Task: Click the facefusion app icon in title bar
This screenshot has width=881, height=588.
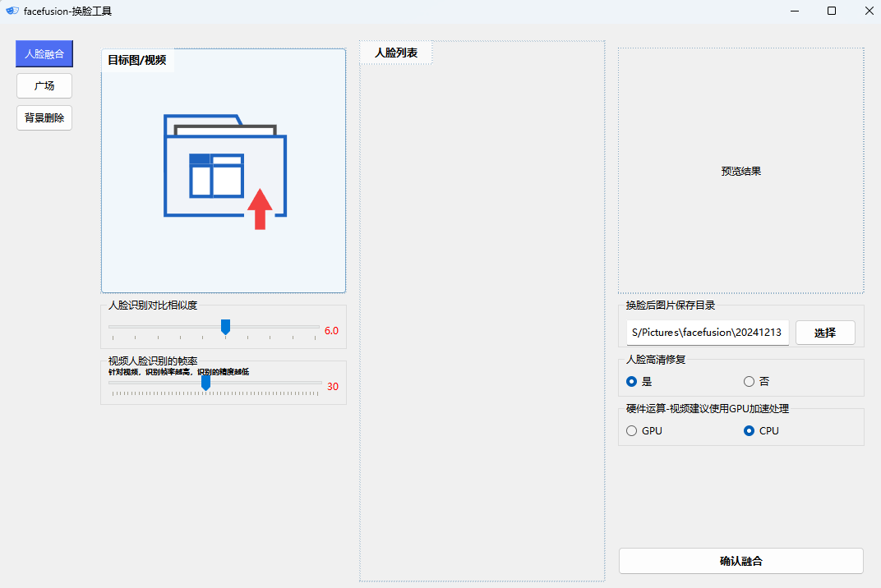Action: (x=12, y=11)
